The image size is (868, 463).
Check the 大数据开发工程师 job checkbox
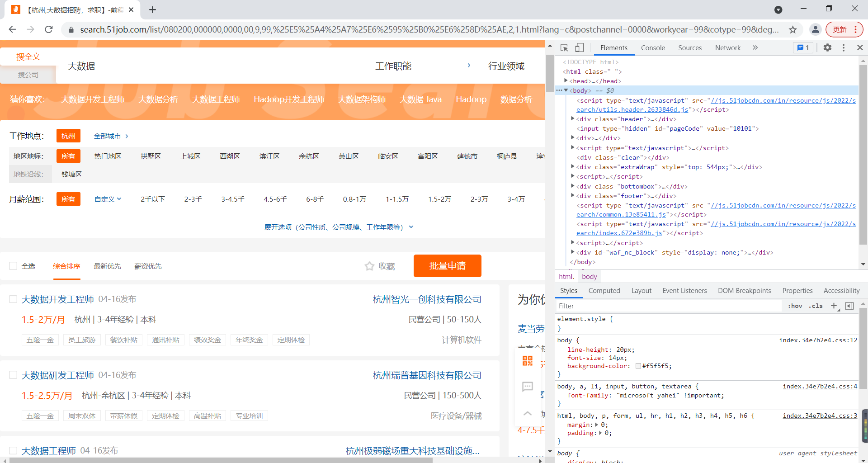click(x=13, y=299)
